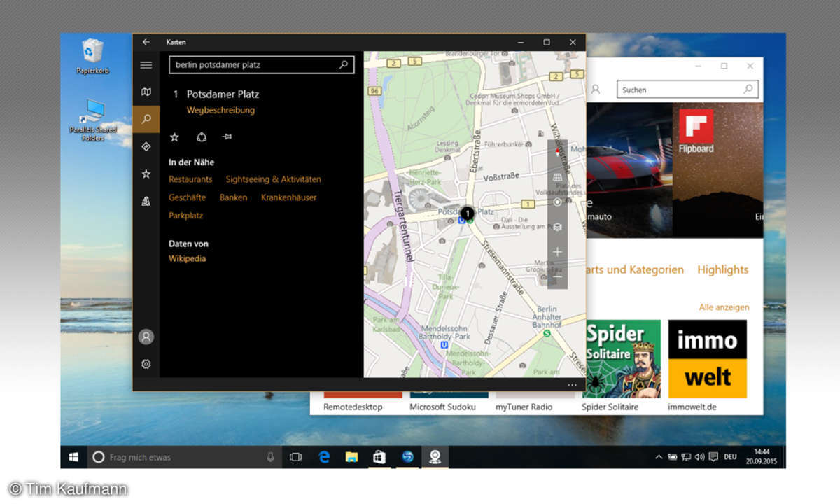
Task: Open more options ellipsis in Karten
Action: tap(572, 385)
